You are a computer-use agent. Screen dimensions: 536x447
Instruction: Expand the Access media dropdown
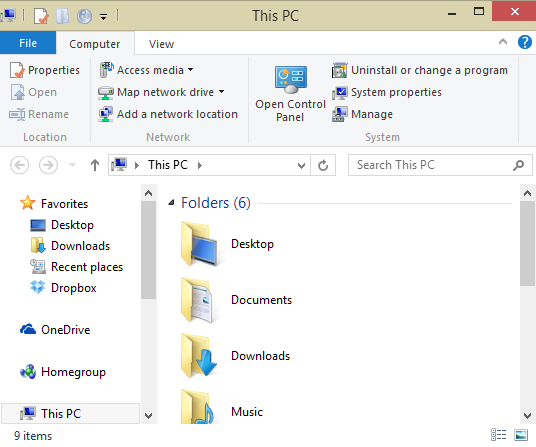pyautogui.click(x=191, y=70)
